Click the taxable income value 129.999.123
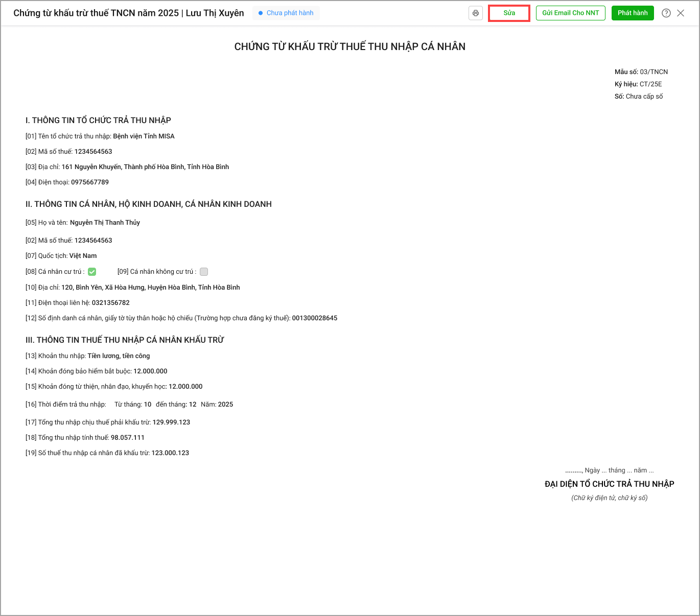This screenshot has height=616, width=700. 171,422
